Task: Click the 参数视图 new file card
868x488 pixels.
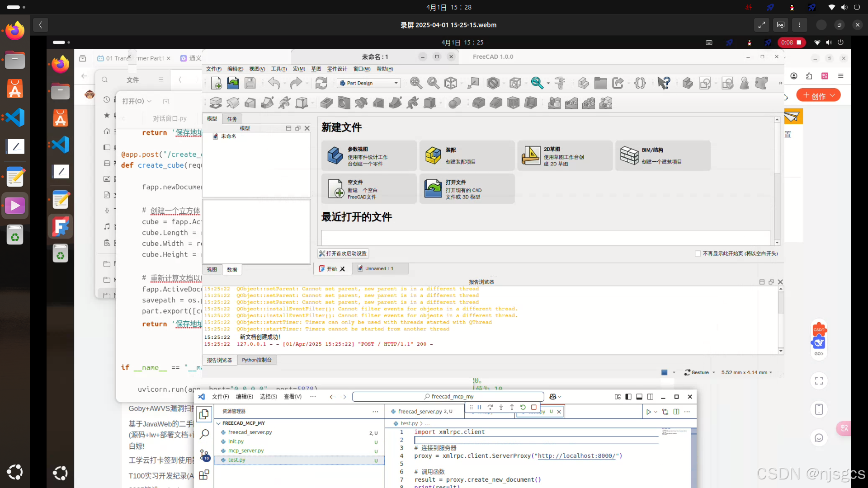Action: 368,156
